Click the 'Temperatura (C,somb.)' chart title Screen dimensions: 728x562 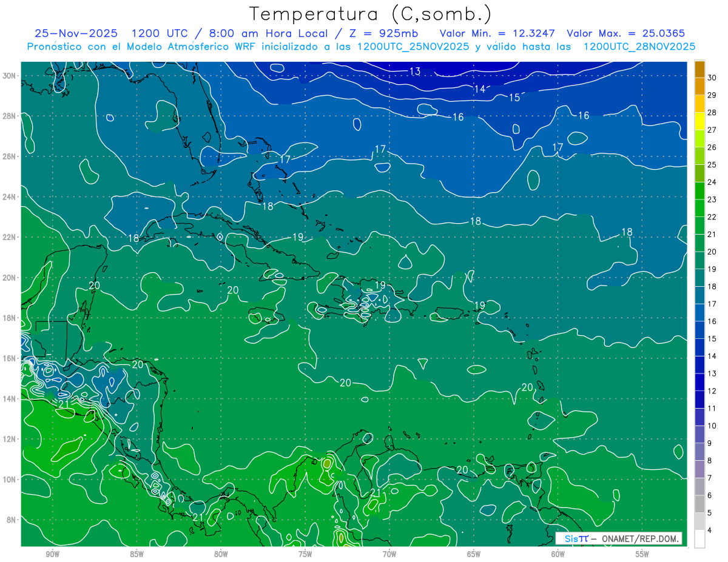click(371, 14)
